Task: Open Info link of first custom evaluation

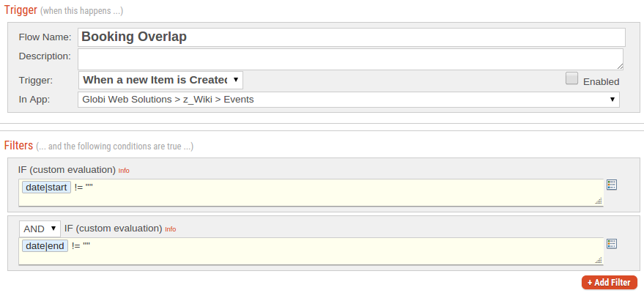Action: click(x=124, y=170)
